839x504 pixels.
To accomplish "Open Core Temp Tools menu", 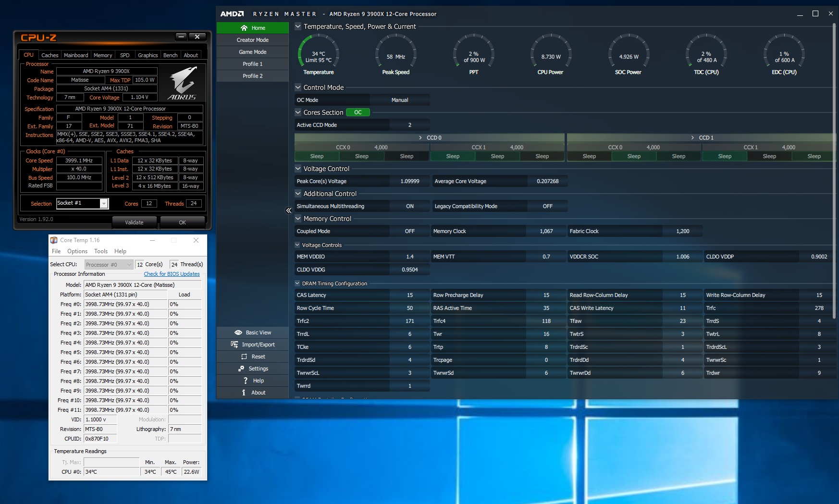I will (x=101, y=251).
